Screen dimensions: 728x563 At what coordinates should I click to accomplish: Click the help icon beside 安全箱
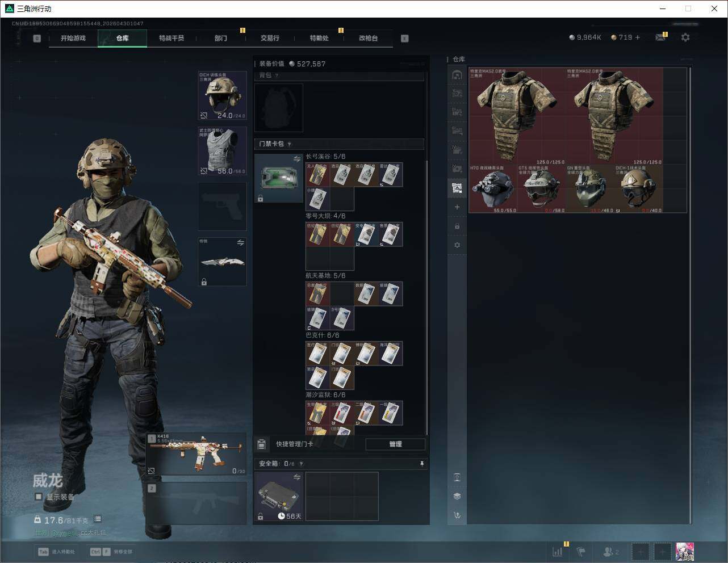click(301, 464)
